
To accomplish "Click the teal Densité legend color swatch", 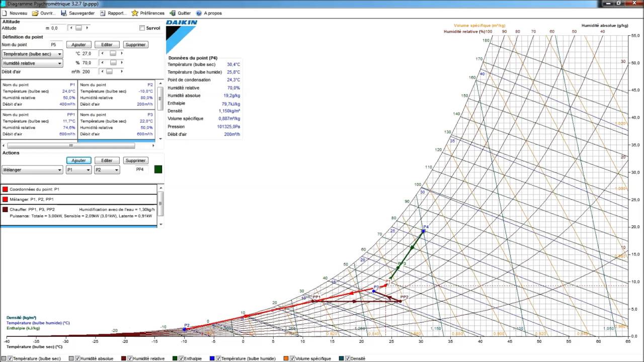I will pyautogui.click(x=342, y=358).
